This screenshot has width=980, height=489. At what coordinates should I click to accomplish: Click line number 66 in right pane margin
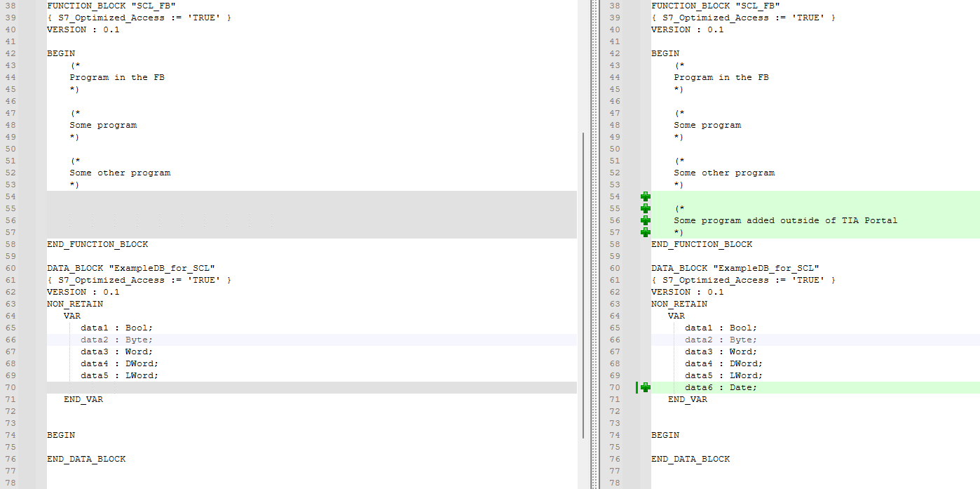click(615, 340)
